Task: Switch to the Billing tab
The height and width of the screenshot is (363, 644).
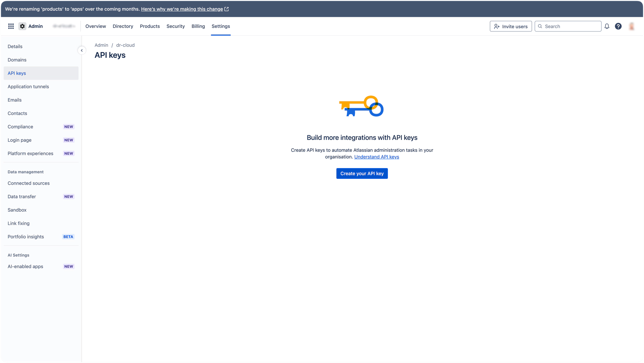Action: (198, 26)
